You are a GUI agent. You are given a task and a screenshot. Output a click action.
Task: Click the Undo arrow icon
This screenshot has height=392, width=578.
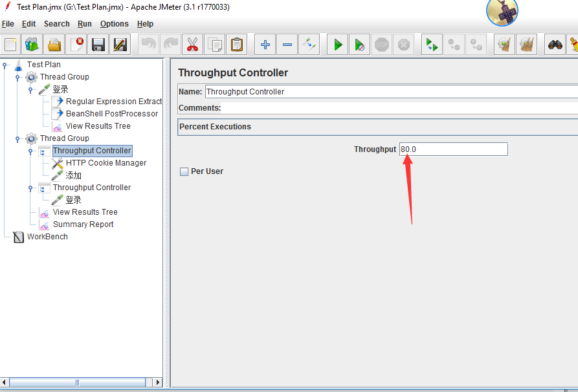click(149, 45)
